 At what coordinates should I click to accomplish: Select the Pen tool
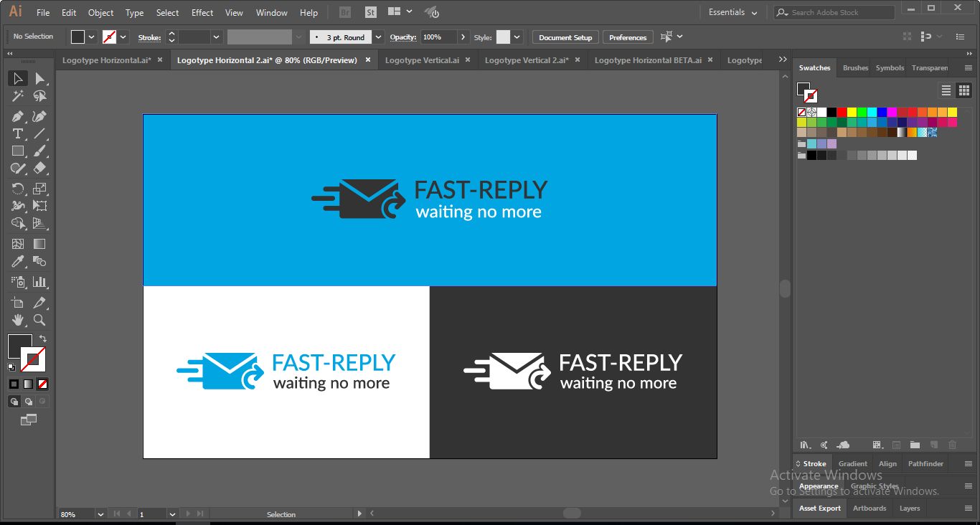[x=18, y=116]
